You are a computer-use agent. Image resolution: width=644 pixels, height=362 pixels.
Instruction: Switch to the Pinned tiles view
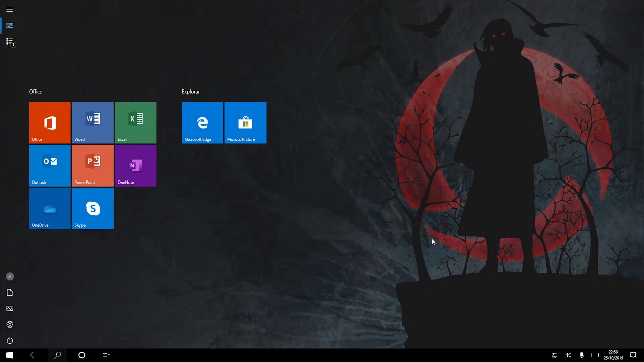click(x=10, y=25)
